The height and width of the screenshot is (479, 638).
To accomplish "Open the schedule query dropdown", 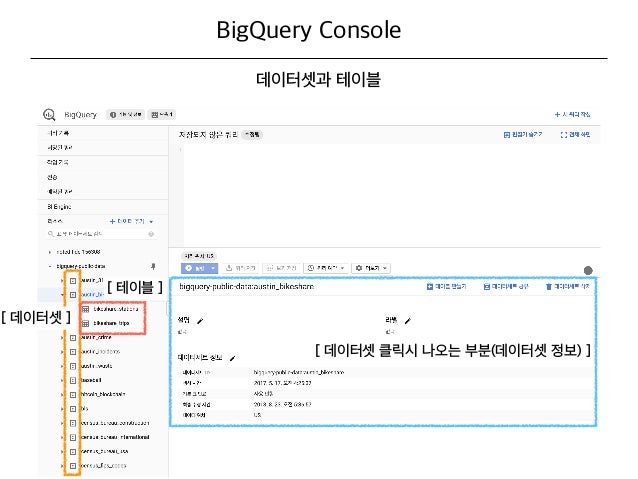I will (326, 268).
